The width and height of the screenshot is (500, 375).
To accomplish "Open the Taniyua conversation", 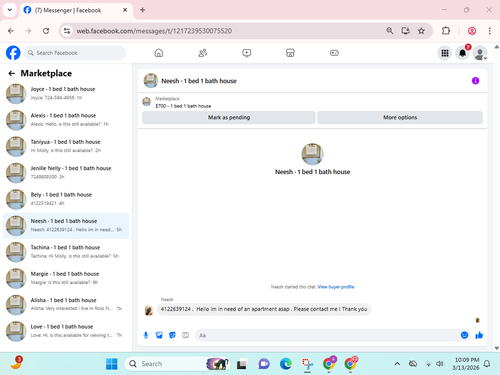I will pyautogui.click(x=66, y=146).
